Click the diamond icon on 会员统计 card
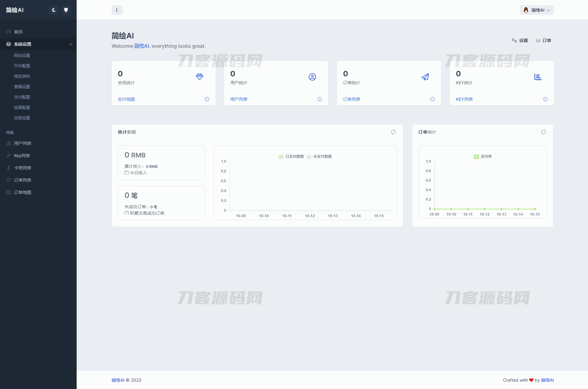 200,77
